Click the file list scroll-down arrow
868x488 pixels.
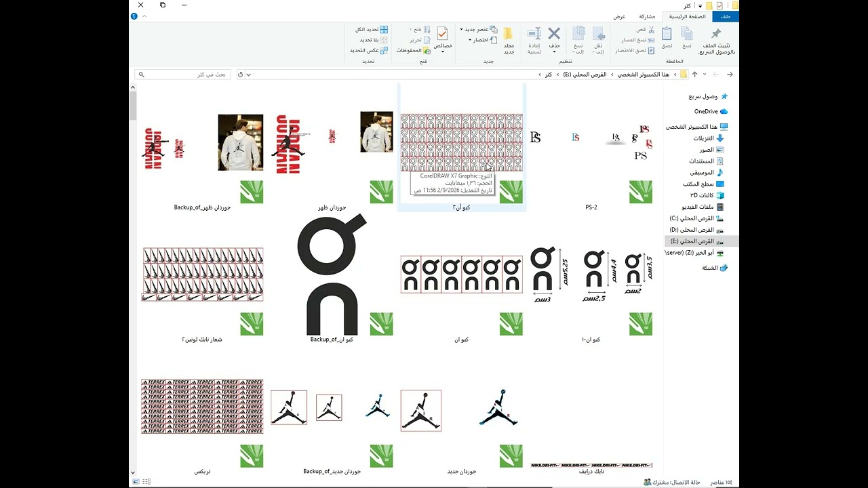pyautogui.click(x=133, y=472)
